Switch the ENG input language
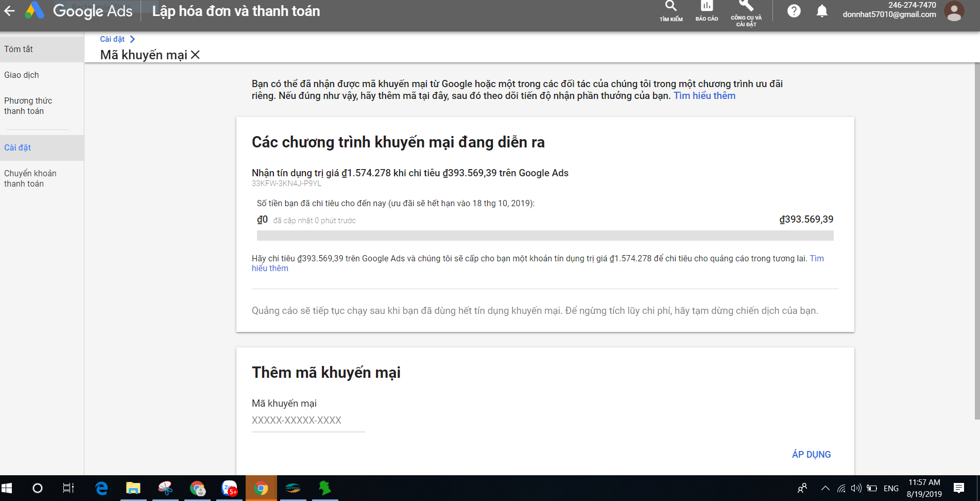 (891, 489)
